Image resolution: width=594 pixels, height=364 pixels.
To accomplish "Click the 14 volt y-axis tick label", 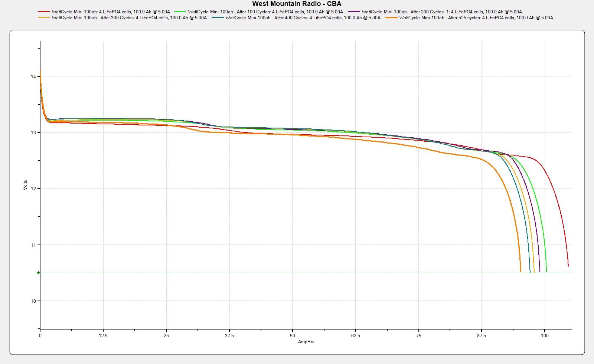I will click(33, 77).
